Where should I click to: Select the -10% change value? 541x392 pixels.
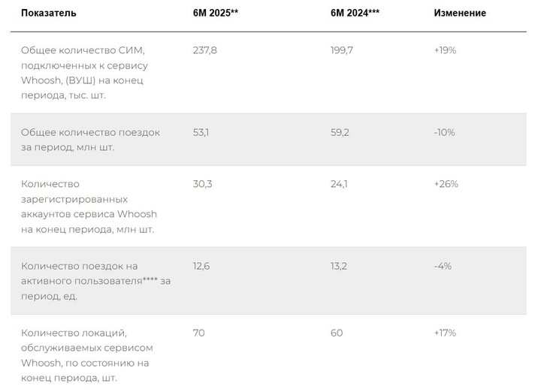(444, 132)
